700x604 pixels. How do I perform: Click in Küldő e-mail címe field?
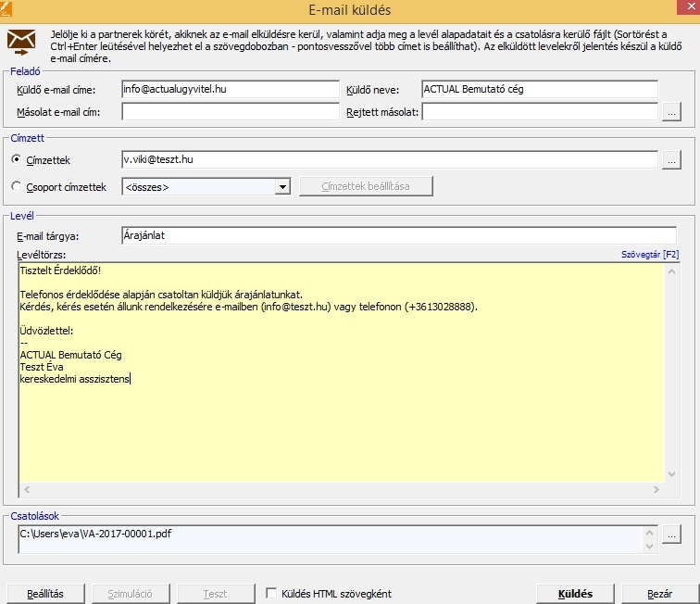tap(231, 89)
